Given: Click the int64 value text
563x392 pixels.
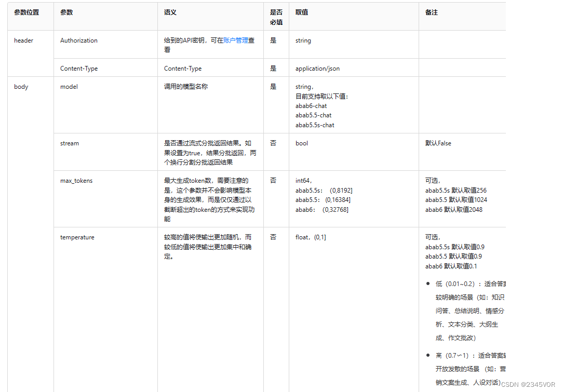Looking at the screenshot, I should pos(304,181).
